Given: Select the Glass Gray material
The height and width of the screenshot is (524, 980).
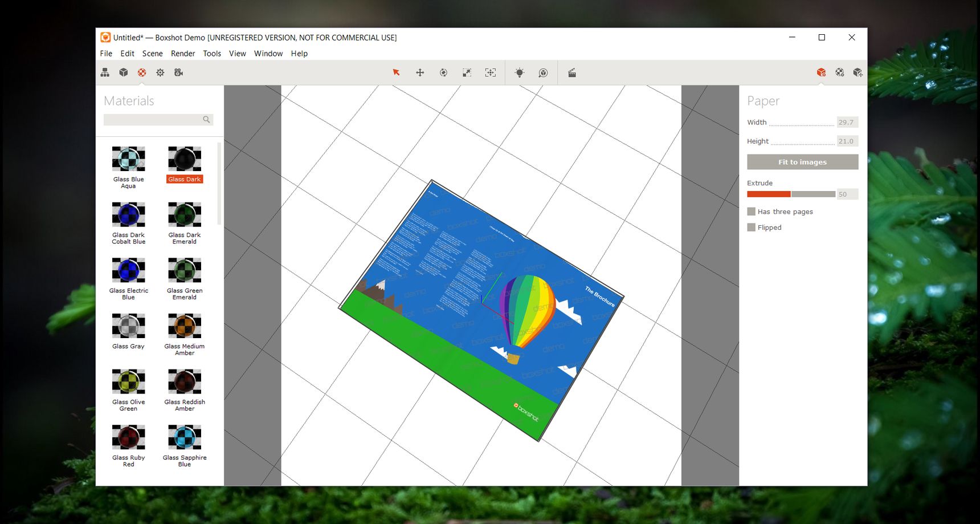Looking at the screenshot, I should tap(128, 332).
